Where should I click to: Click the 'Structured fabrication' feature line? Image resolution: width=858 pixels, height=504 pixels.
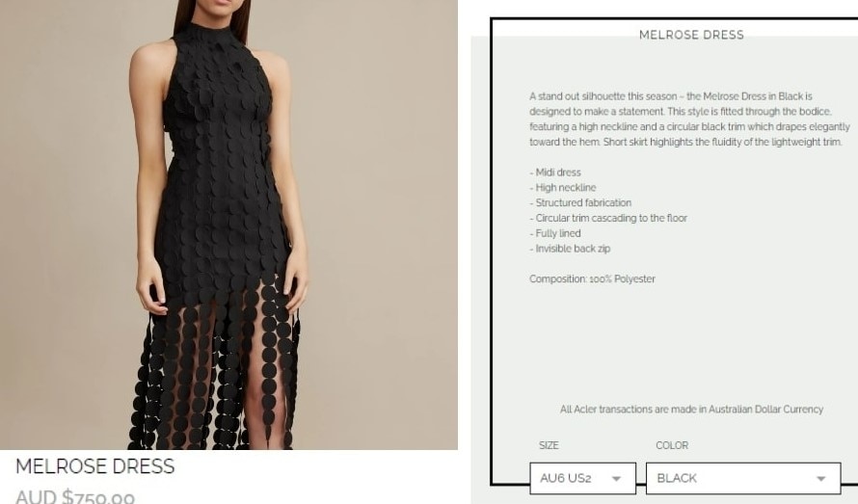580,203
